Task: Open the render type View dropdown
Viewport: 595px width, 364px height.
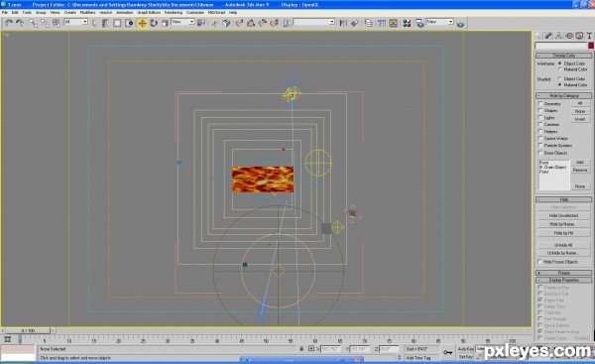Action: [439, 22]
